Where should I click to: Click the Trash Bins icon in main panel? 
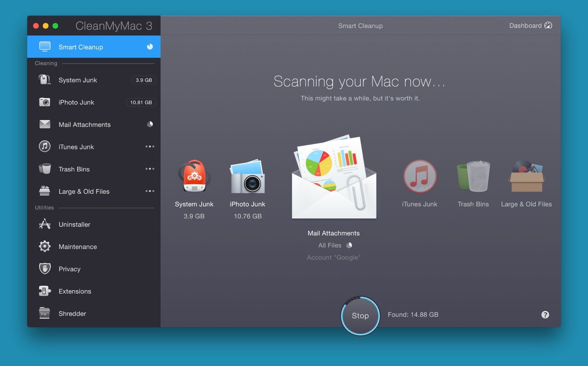pyautogui.click(x=473, y=177)
